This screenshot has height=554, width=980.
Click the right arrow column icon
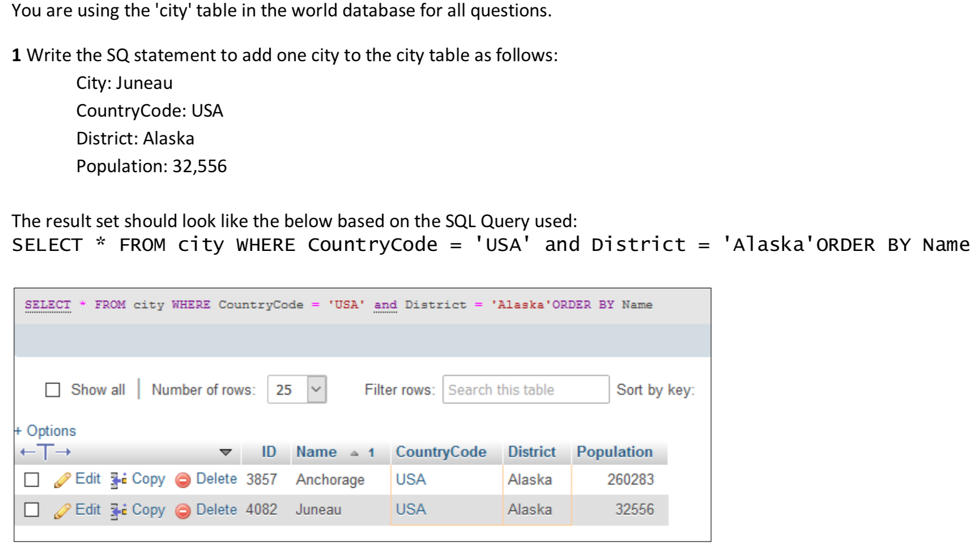(x=64, y=452)
